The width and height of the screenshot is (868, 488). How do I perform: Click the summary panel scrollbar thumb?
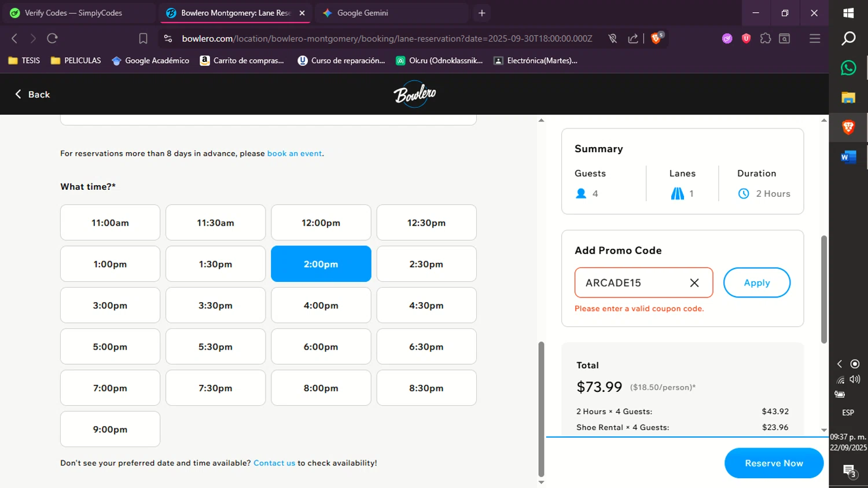click(x=824, y=289)
